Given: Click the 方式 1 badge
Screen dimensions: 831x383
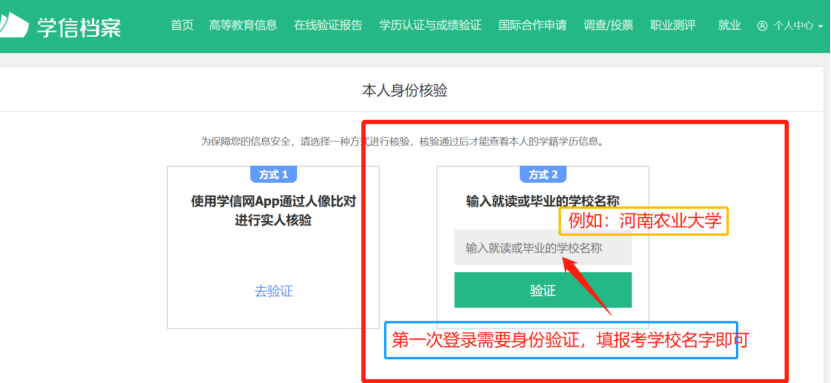Looking at the screenshot, I should coord(273,174).
